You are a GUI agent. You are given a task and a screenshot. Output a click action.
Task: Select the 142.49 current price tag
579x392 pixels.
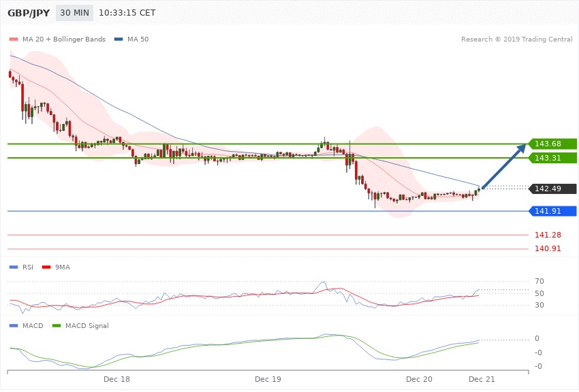553,189
